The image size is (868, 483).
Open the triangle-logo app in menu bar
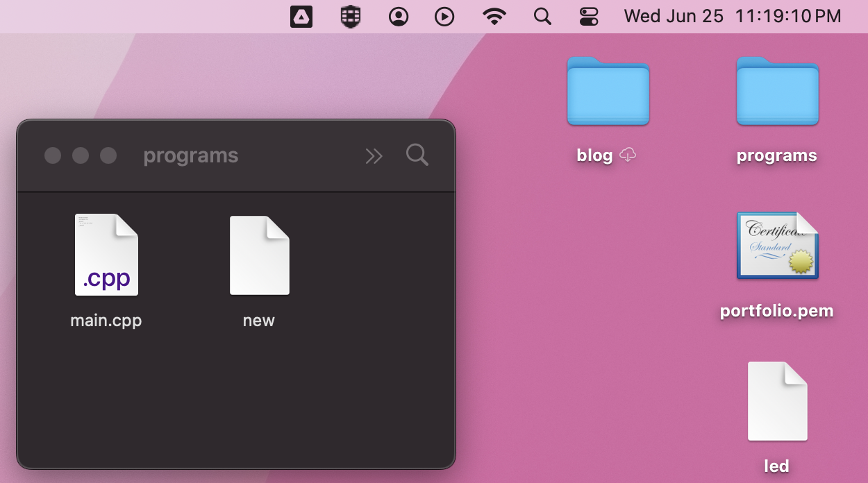[301, 17]
